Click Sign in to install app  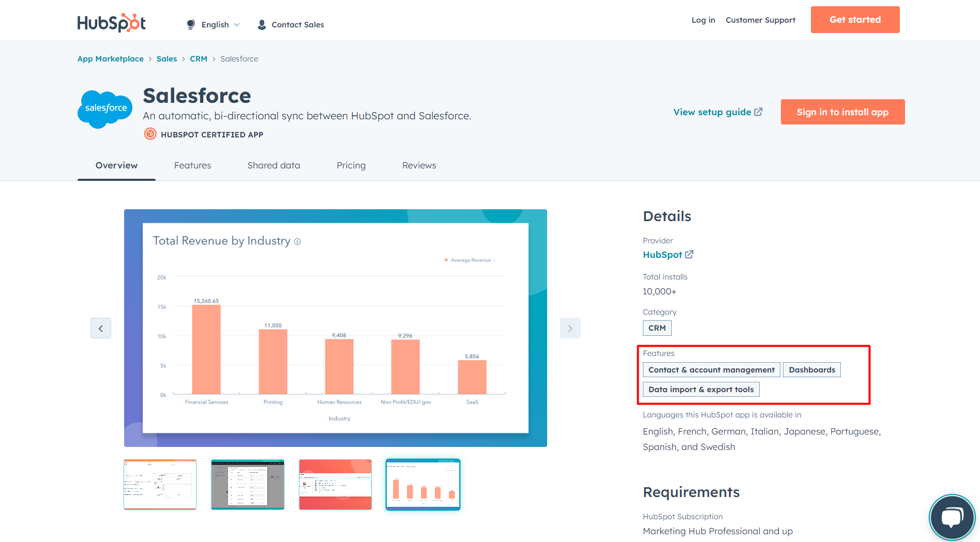pyautogui.click(x=842, y=112)
